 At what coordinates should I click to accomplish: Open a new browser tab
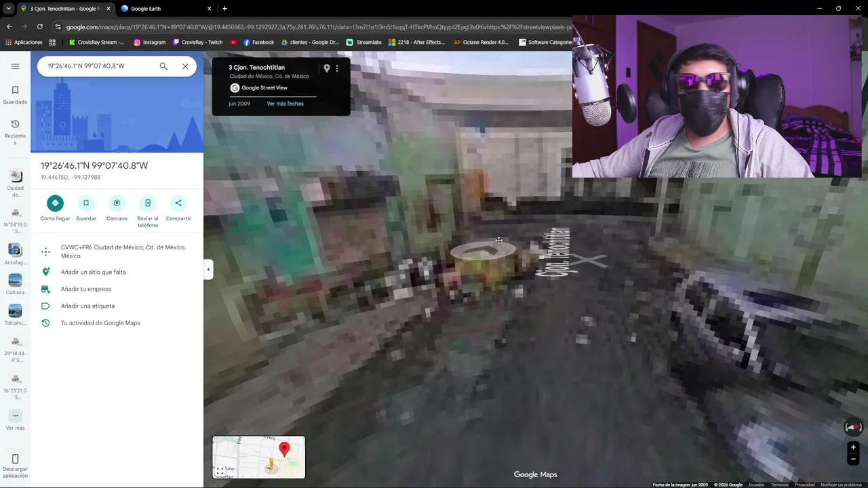pyautogui.click(x=224, y=9)
